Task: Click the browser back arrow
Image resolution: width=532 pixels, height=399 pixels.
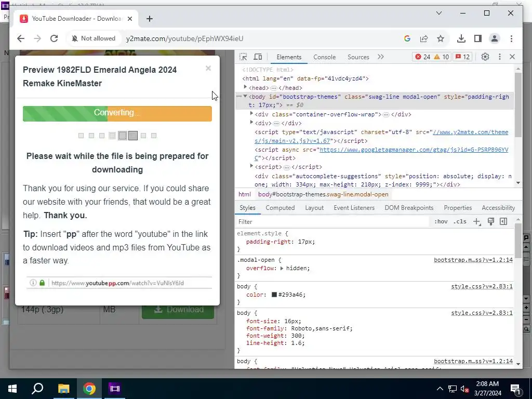Action: [x=21, y=38]
